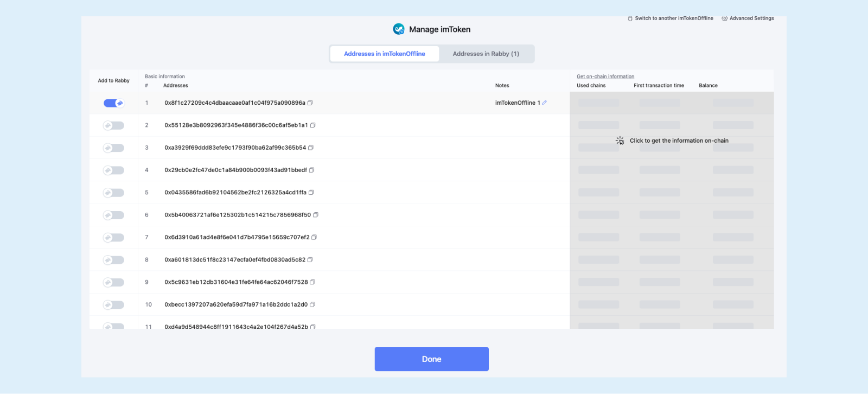Enable Add to Rabby for address 5
Screen dimensions: 868x394
click(114, 193)
